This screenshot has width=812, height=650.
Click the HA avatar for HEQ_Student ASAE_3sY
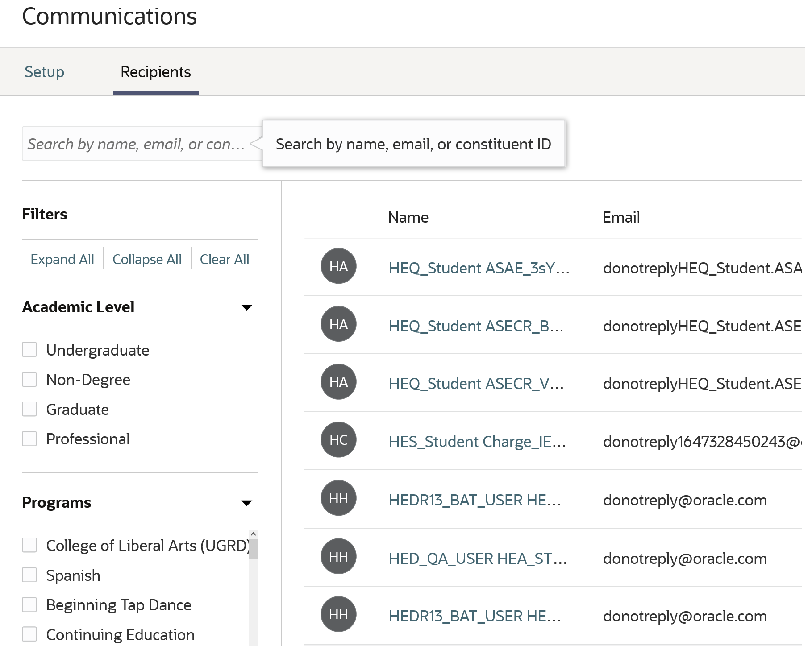click(x=338, y=266)
